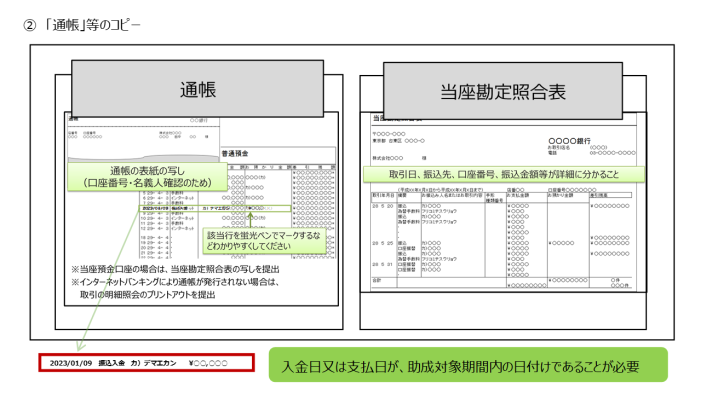
Task: Click the highlighted transaction row in passbook
Action: (x=215, y=208)
